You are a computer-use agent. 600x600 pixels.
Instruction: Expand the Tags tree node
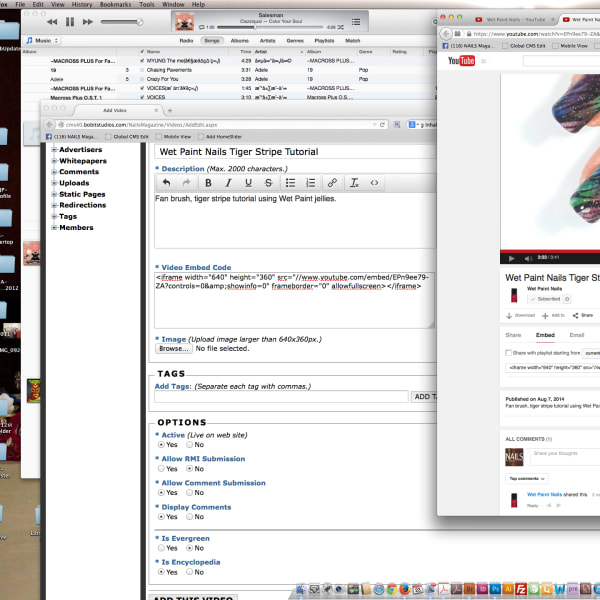[54, 217]
